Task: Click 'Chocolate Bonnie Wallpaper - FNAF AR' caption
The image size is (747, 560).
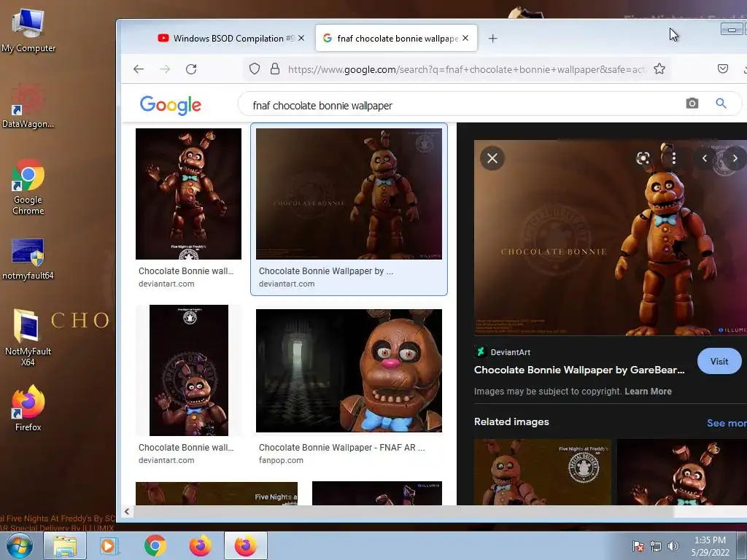Action: tap(341, 448)
